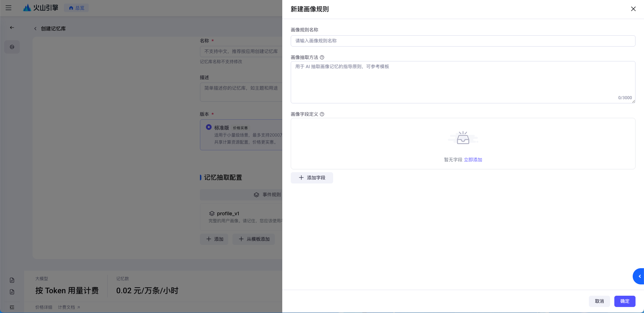Click help icon beside 画像抽取方法
The width and height of the screenshot is (644, 313).
coord(322,58)
